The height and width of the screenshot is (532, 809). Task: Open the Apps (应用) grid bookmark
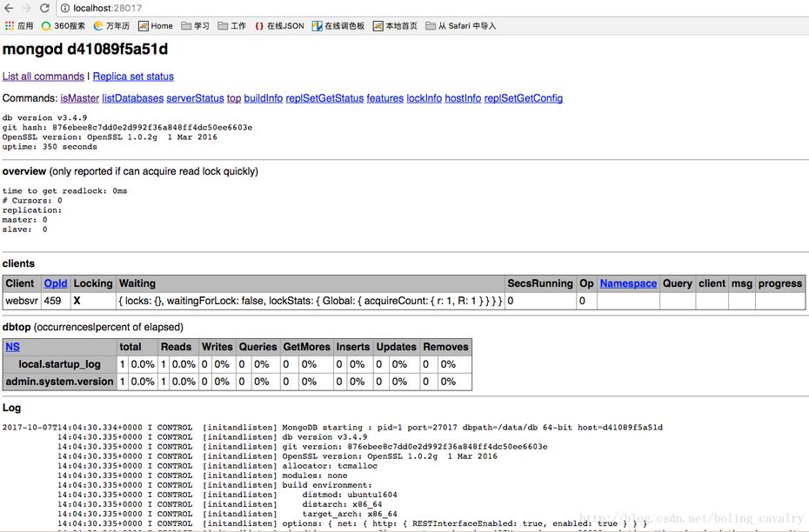click(18, 26)
